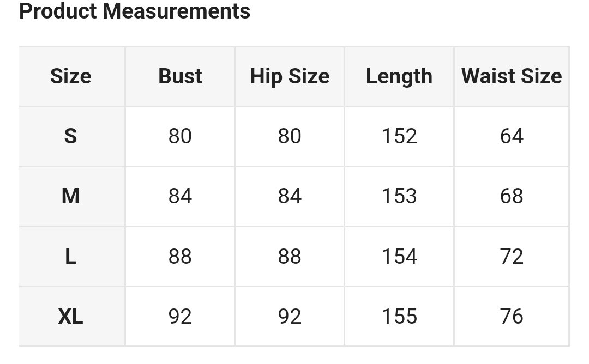Click the Bust value for size S

click(180, 136)
